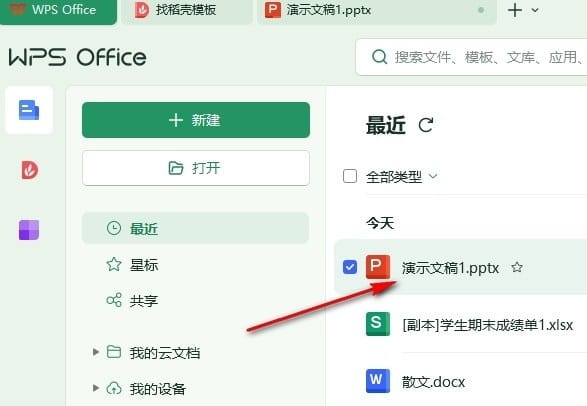The image size is (587, 406).
Task: Click the share icon next to 共享
Action: 114,300
